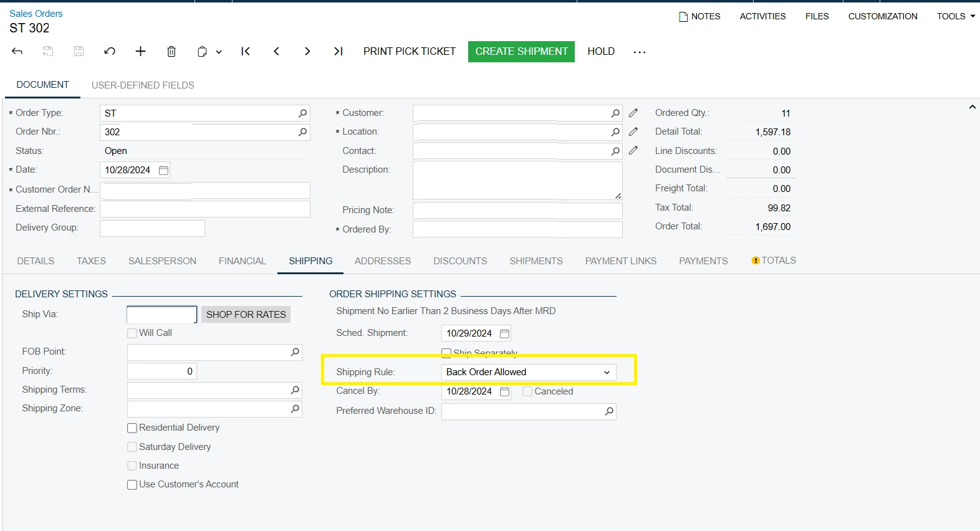Image resolution: width=980 pixels, height=531 pixels.
Task: Open the Taxes tab
Action: coord(91,261)
